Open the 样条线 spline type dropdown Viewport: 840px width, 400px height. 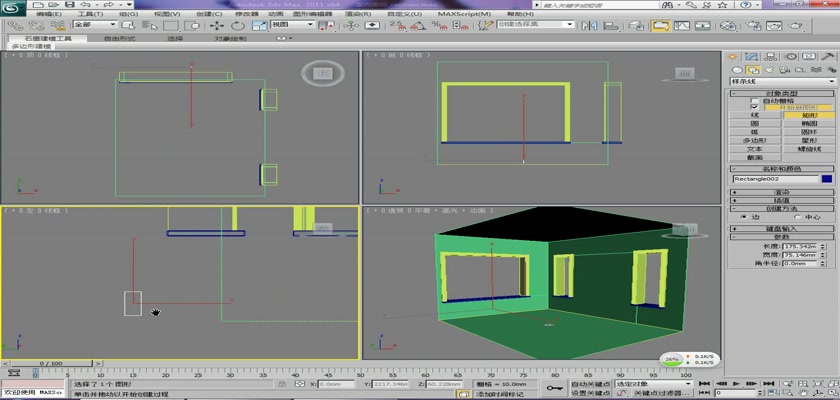(783, 81)
